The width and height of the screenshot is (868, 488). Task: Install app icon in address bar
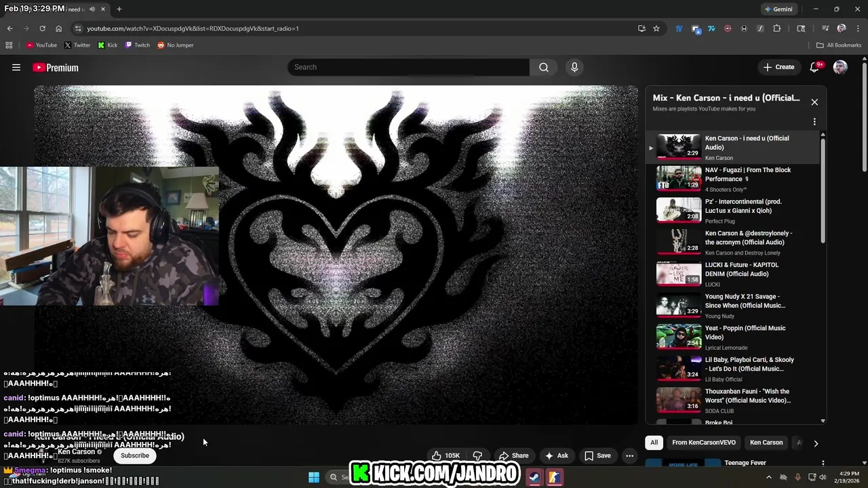[642, 28]
